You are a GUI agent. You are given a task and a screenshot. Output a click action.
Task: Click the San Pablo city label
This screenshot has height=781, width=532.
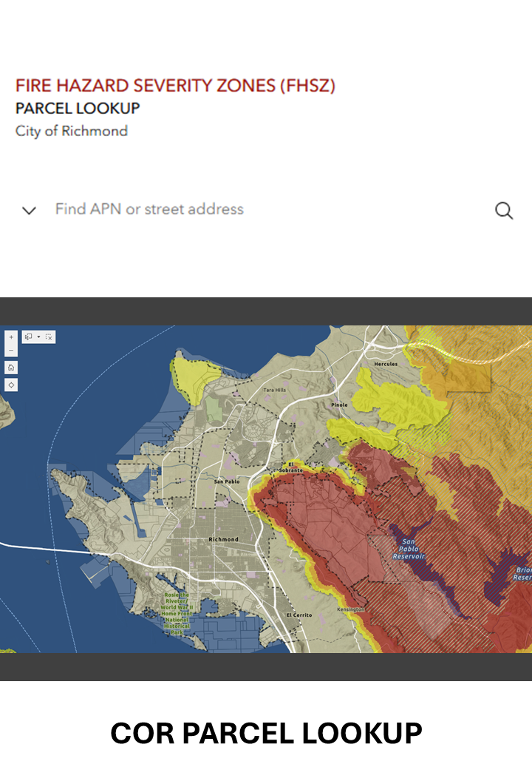pyautogui.click(x=227, y=481)
